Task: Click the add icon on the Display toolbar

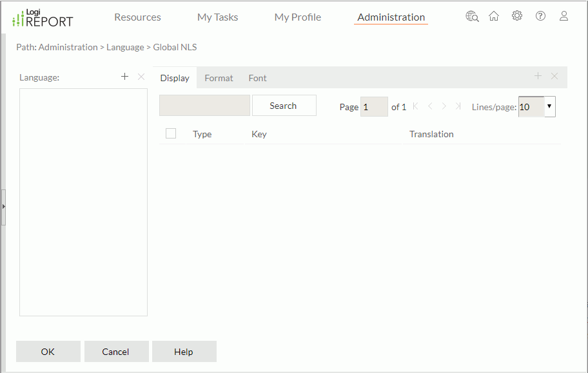Action: coord(538,76)
